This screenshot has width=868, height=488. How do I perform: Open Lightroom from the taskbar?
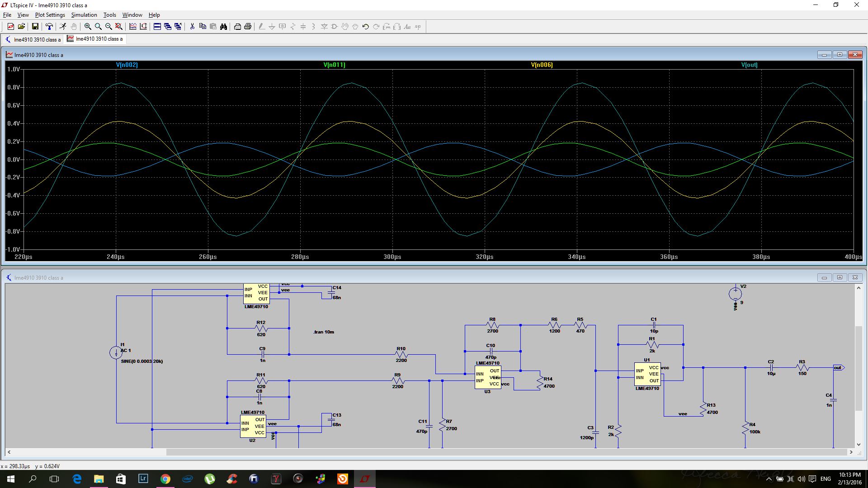pyautogui.click(x=143, y=479)
